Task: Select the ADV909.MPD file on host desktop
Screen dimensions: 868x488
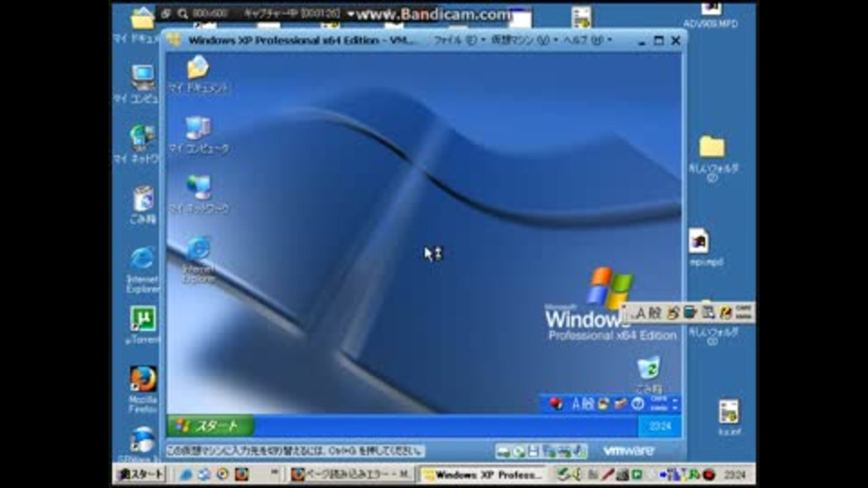Action: tap(711, 15)
